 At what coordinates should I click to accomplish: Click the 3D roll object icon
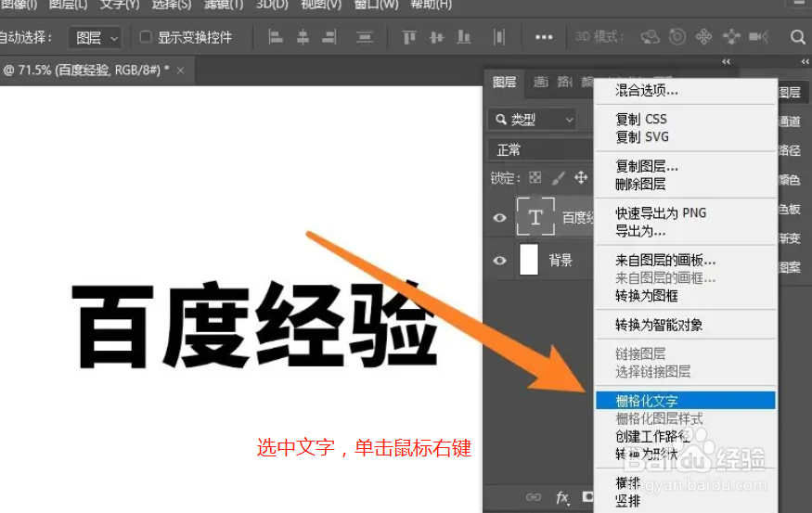point(677,37)
